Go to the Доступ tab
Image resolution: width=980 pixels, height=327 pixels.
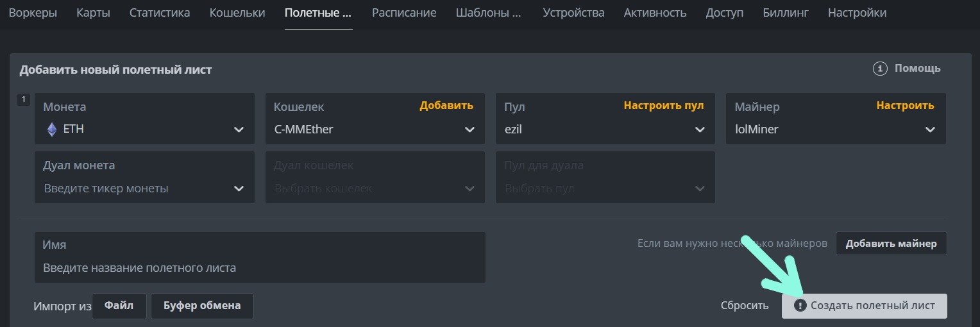tap(725, 13)
